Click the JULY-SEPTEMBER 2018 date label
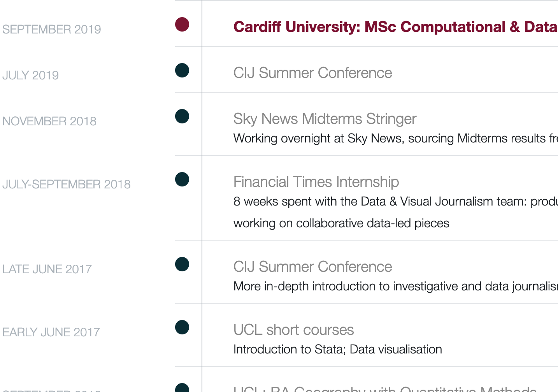 [x=67, y=184]
